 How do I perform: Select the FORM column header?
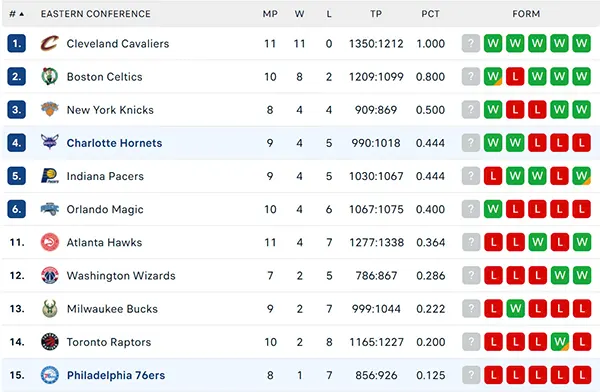[x=526, y=14]
